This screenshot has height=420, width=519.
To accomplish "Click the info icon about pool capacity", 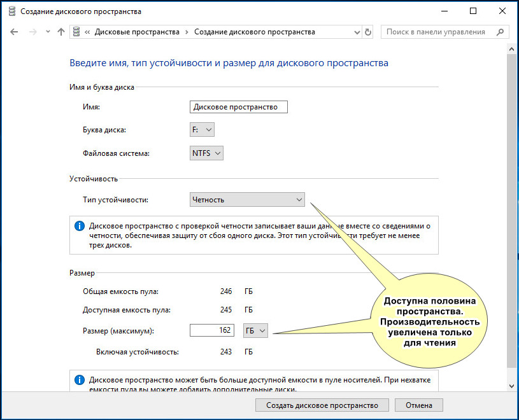I will (80, 380).
